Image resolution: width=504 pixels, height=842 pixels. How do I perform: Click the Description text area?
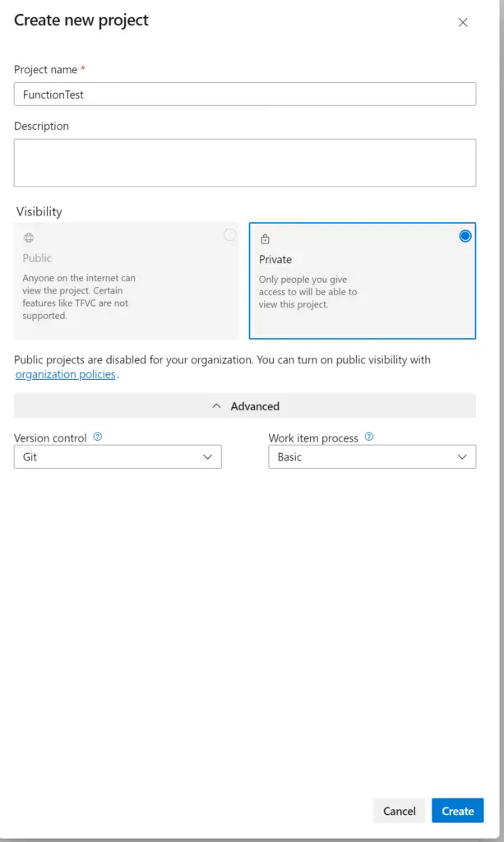coord(245,162)
